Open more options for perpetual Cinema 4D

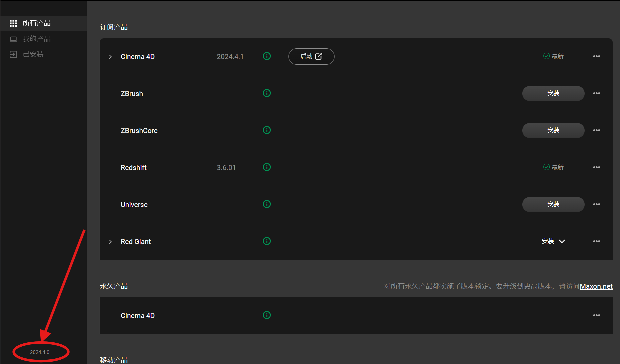[x=597, y=315]
